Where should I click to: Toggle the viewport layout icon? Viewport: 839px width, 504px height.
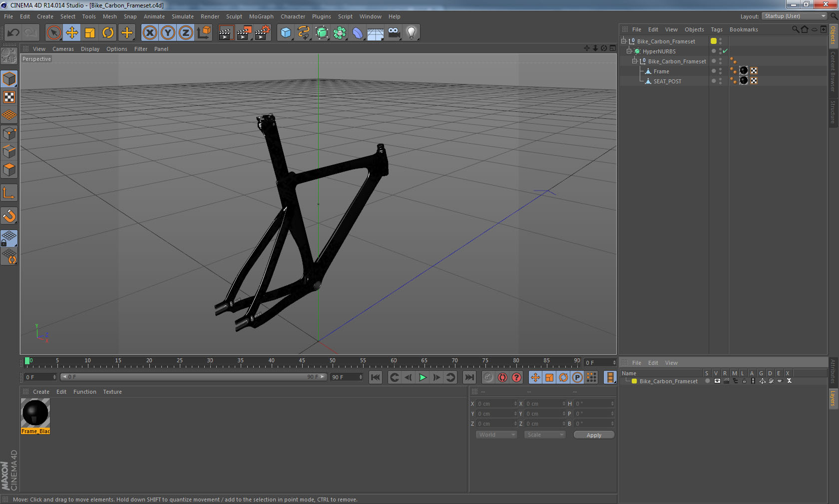pos(613,48)
